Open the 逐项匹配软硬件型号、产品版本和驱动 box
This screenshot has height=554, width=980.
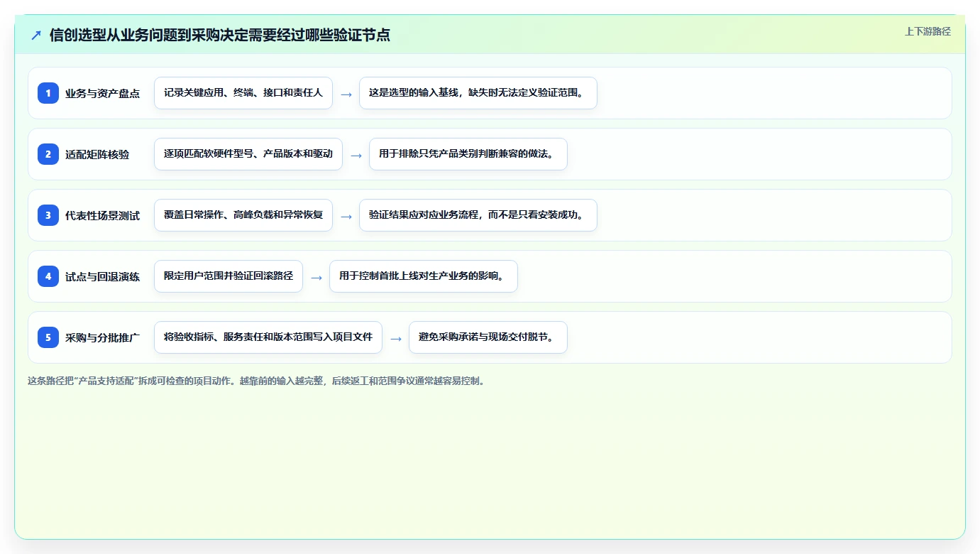point(248,154)
